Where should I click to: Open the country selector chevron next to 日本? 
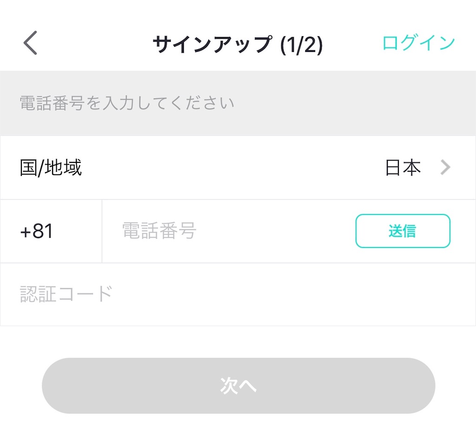coord(445,167)
